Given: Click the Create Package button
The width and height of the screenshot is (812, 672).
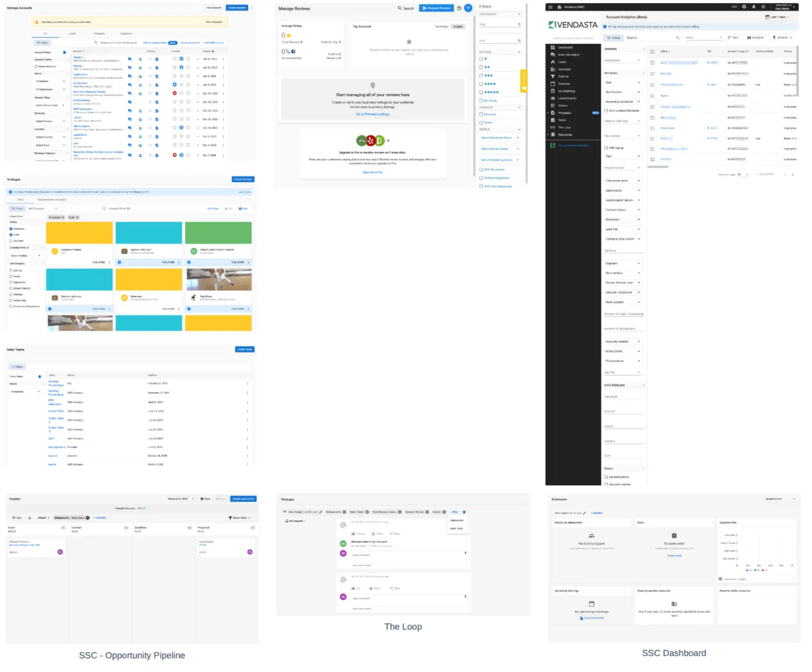Looking at the screenshot, I should pos(243,179).
